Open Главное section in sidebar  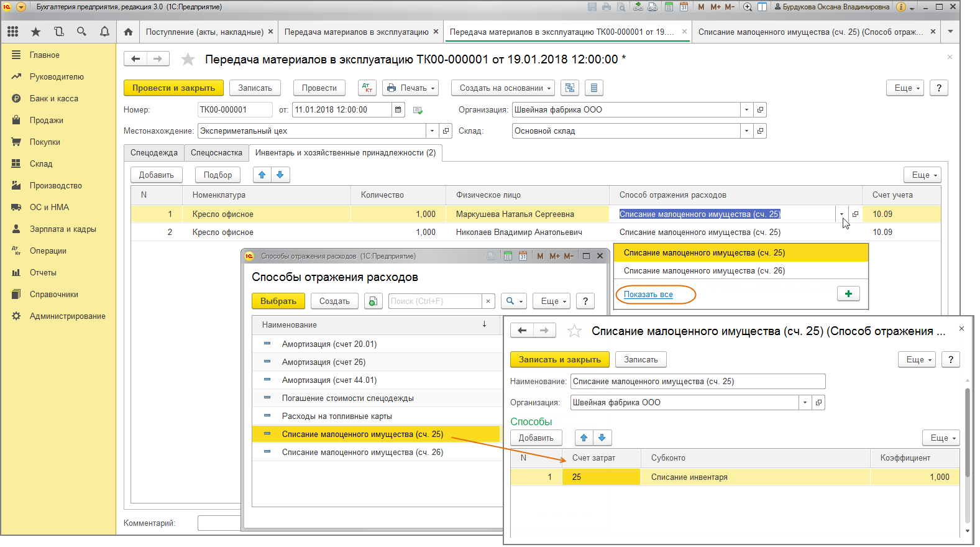pos(45,55)
